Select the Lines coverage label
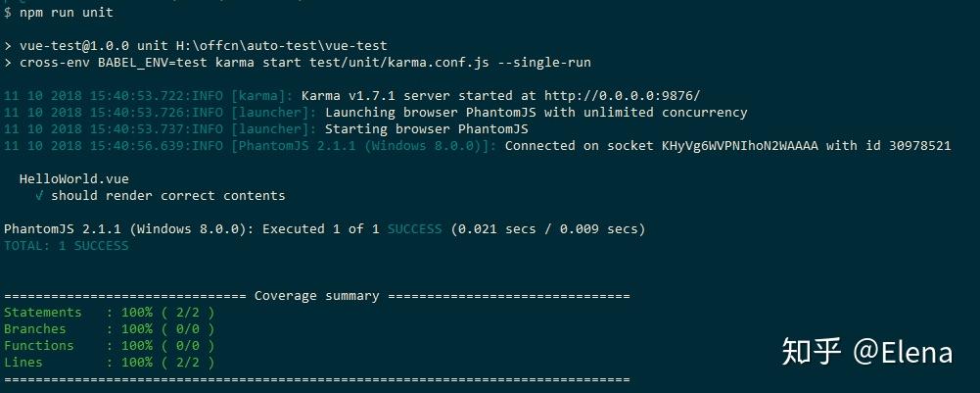The height and width of the screenshot is (393, 980). pyautogui.click(x=23, y=363)
